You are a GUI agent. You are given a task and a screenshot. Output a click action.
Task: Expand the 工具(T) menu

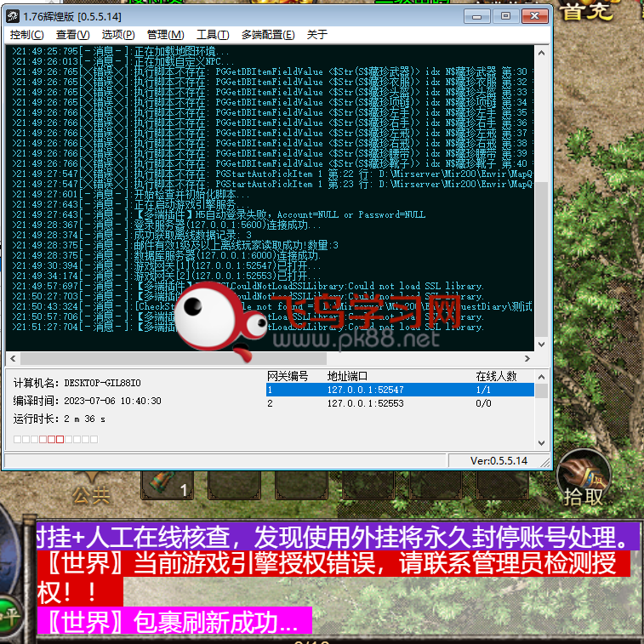point(212,35)
